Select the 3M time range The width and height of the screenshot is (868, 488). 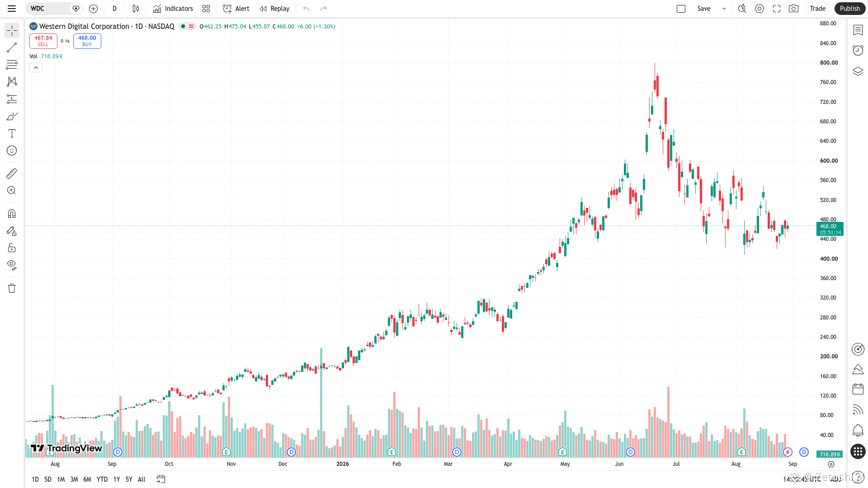click(x=74, y=479)
